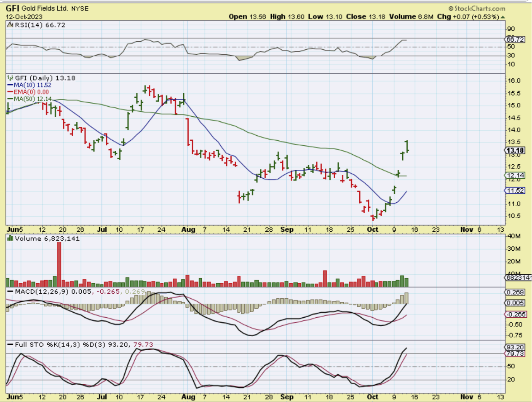This screenshot has height=402, width=532.
Task: Click the 11.52 MA(10) value tag
Action: click(515, 190)
